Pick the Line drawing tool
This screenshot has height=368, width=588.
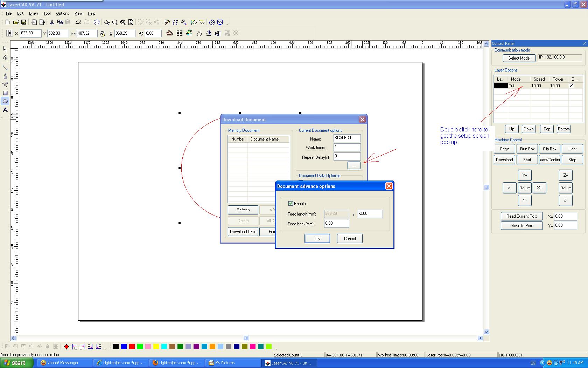point(5,68)
